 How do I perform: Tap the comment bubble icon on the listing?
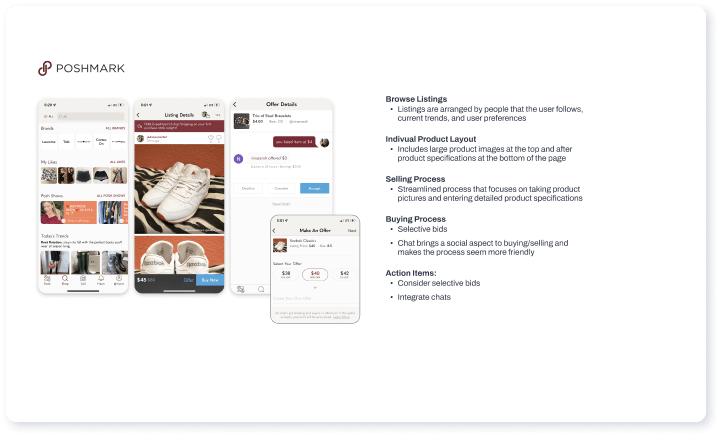[x=219, y=138]
